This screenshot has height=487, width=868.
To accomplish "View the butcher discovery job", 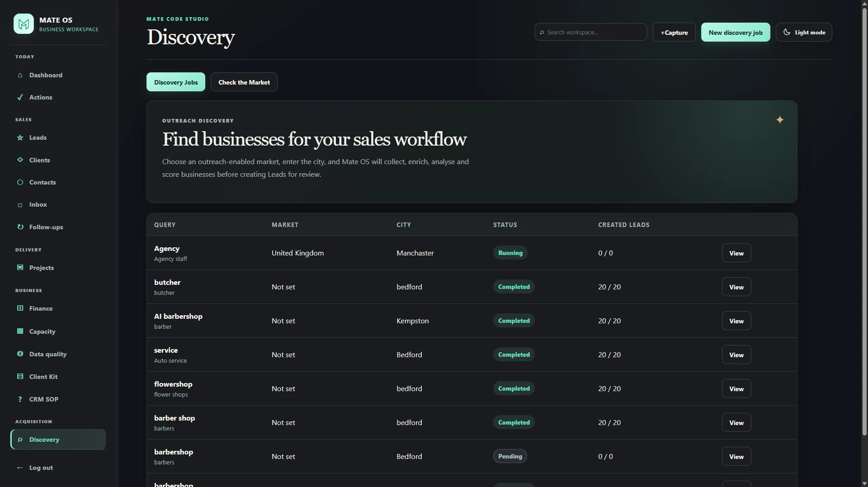I will click(x=736, y=287).
